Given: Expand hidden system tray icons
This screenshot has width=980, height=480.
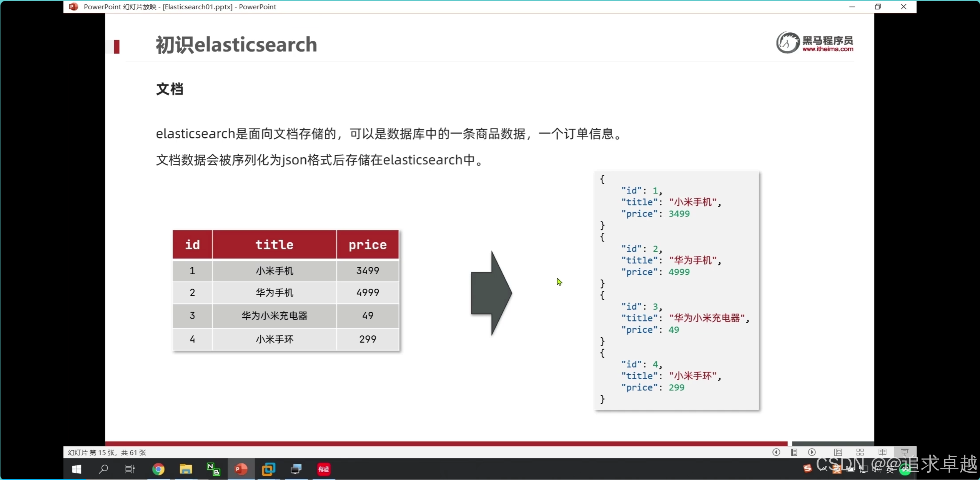Looking at the screenshot, I should point(823,469).
